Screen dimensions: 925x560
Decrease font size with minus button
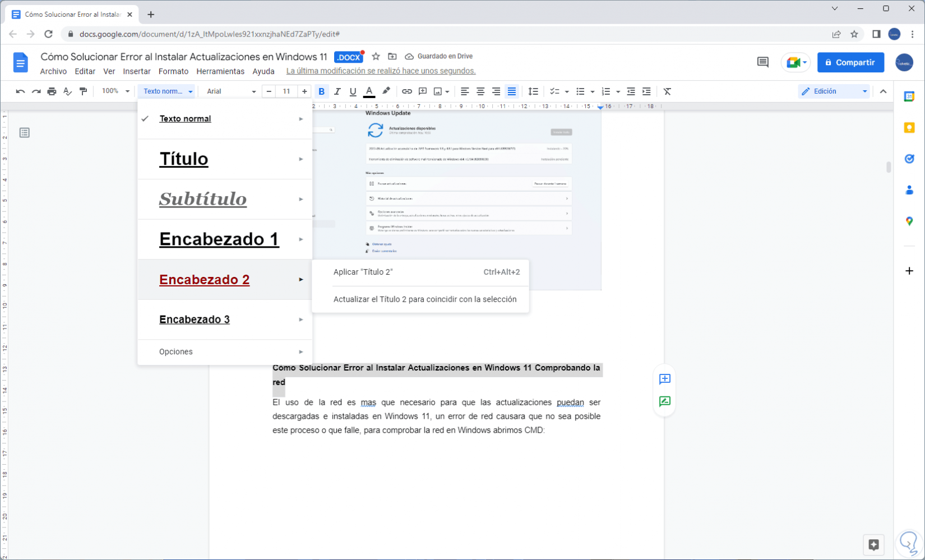click(x=269, y=91)
